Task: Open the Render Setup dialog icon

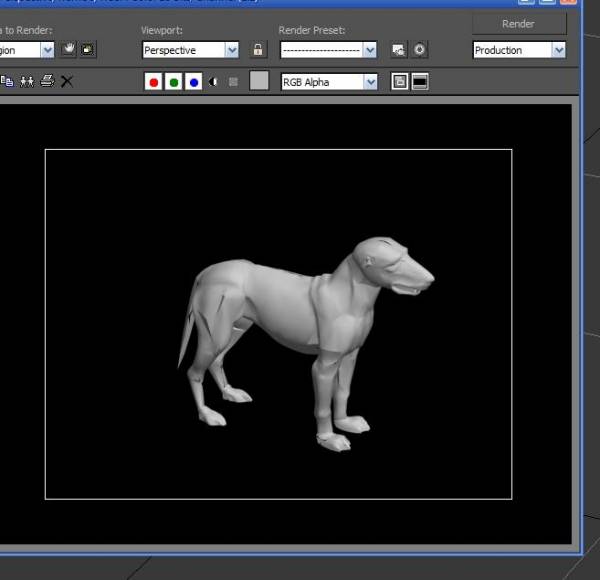Action: (398, 50)
